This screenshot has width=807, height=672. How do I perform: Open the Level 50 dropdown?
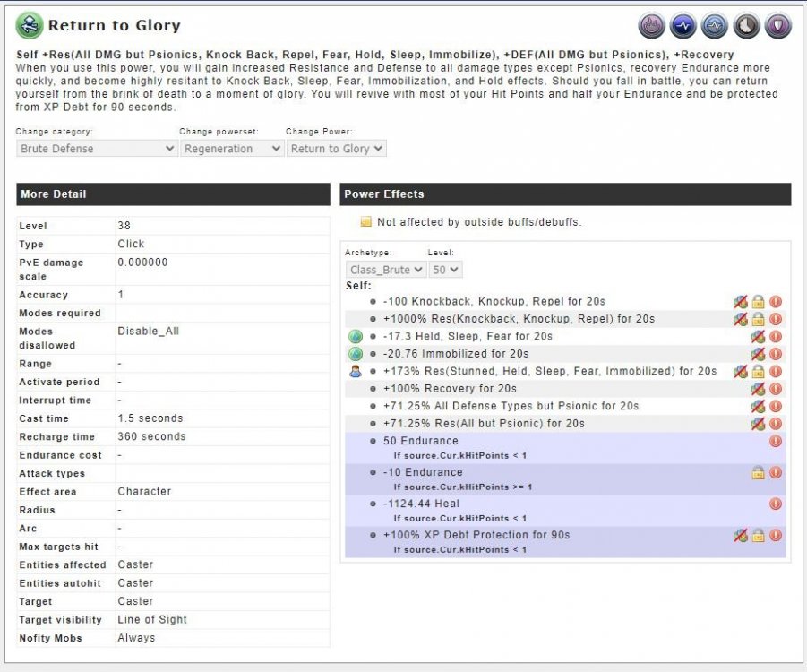(445, 270)
